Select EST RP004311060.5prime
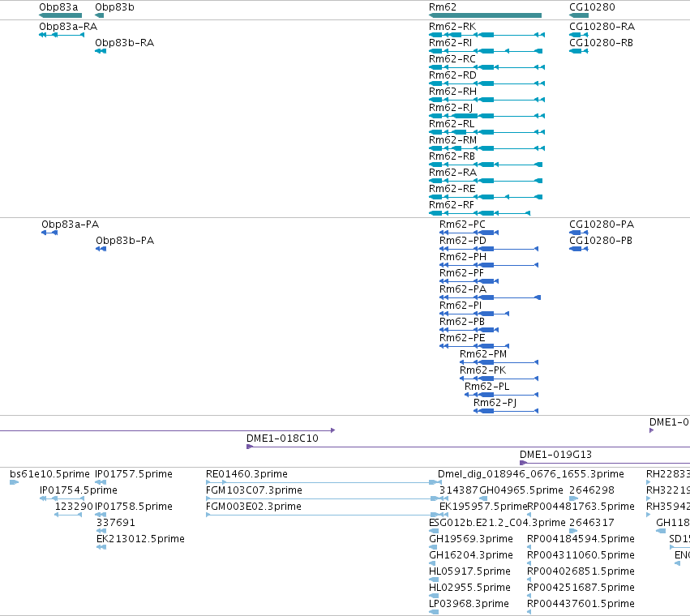Screen dimensions: 690x616 (529, 563)
